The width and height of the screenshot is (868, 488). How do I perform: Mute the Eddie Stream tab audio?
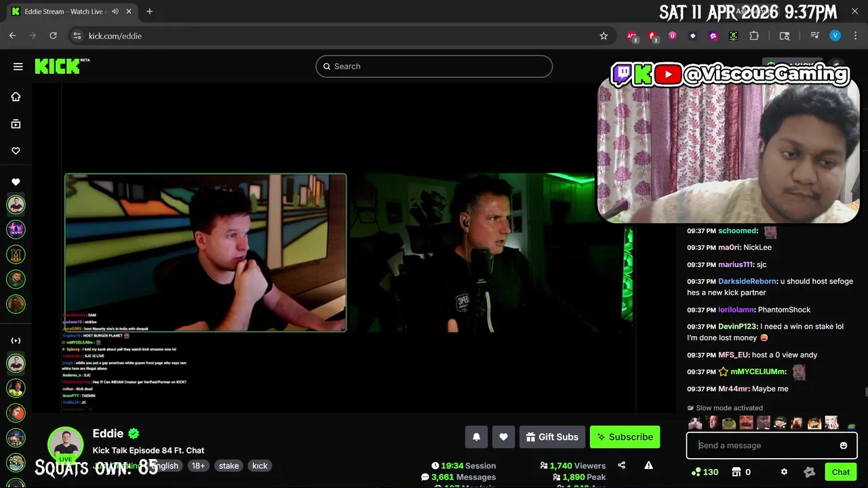(x=115, y=12)
